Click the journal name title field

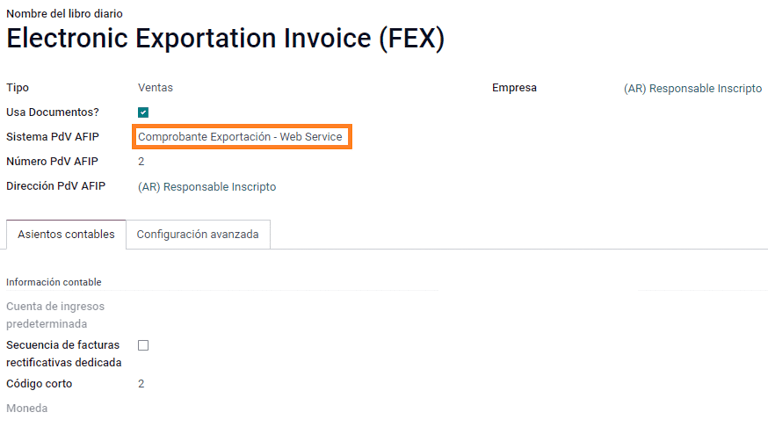click(x=225, y=39)
